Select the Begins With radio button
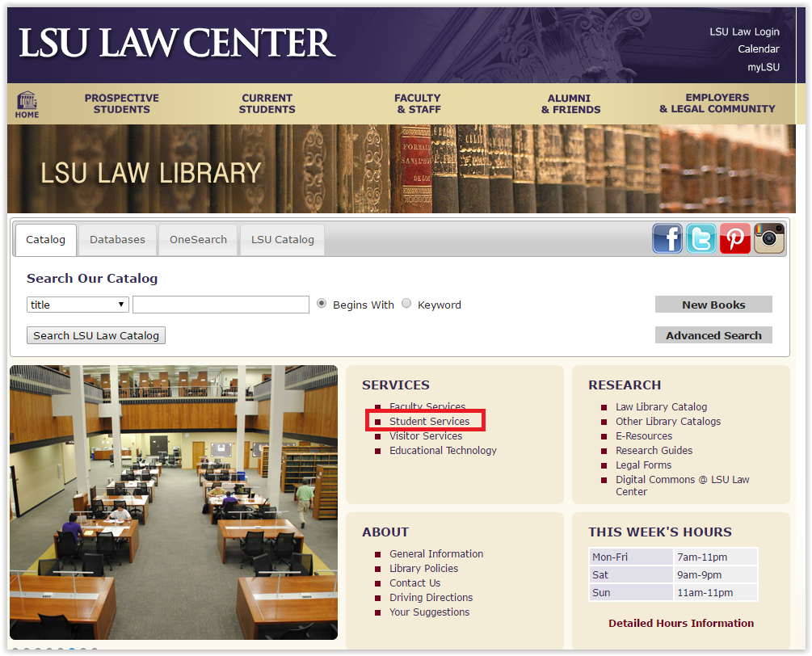 (322, 304)
